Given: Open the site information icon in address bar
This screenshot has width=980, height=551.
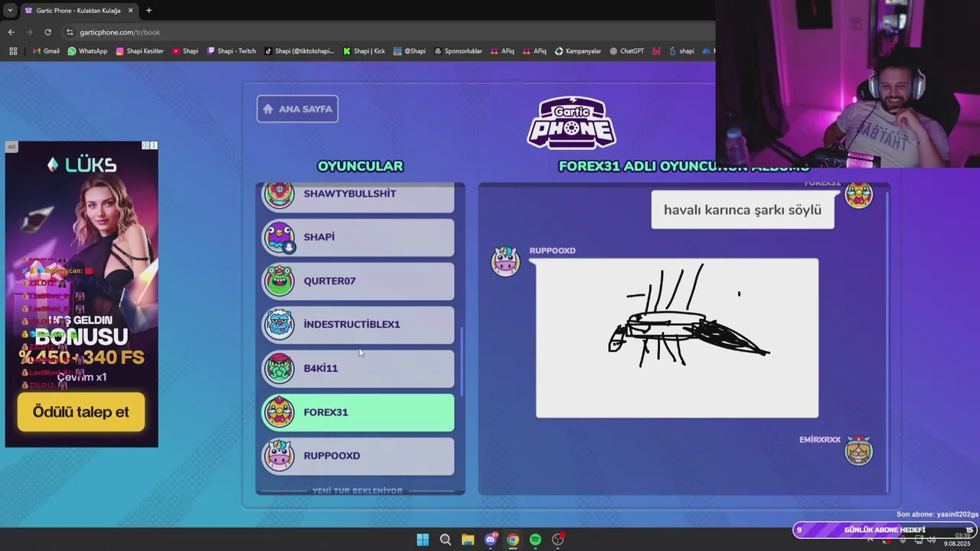Looking at the screenshot, I should [x=70, y=32].
